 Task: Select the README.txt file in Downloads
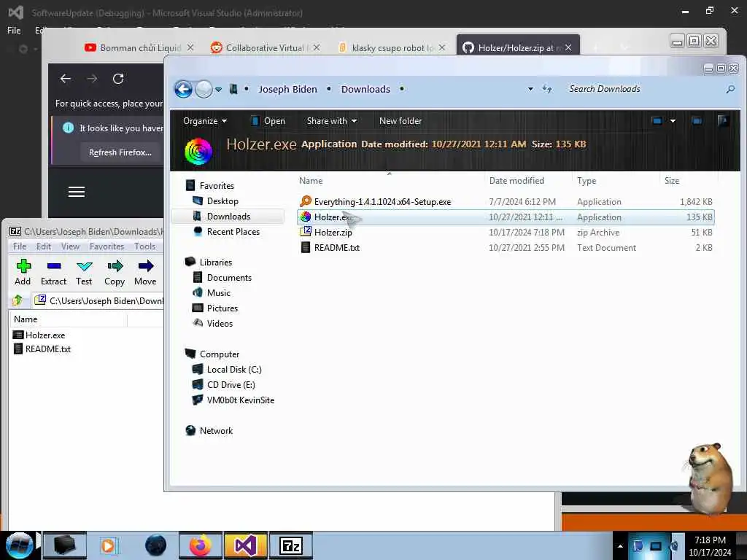click(506, 248)
